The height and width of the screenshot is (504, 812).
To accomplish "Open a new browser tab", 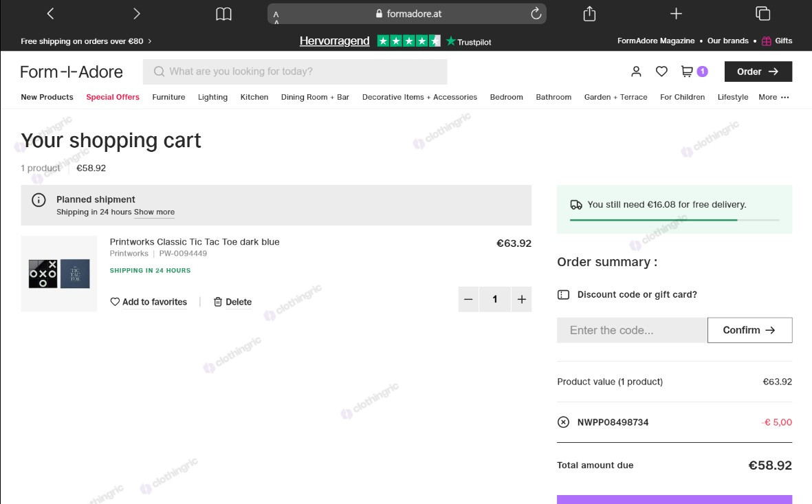I will click(x=676, y=14).
